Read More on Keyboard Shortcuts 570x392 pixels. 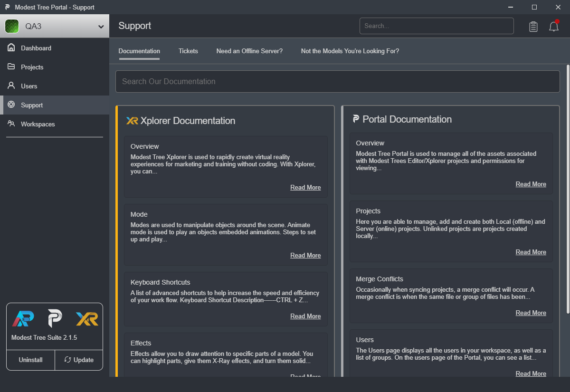tap(305, 316)
